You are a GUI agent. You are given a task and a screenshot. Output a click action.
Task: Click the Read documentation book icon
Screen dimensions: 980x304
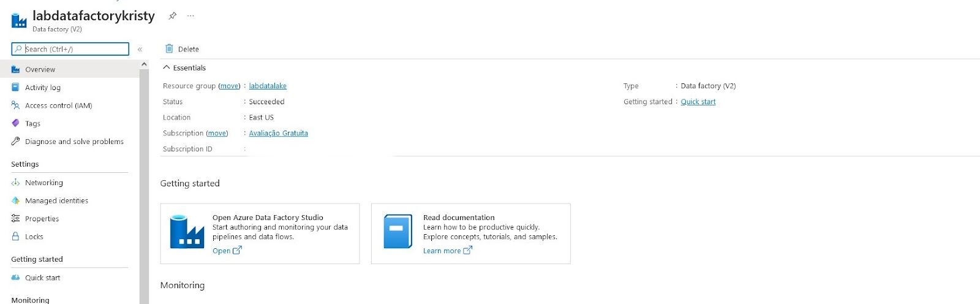click(398, 232)
